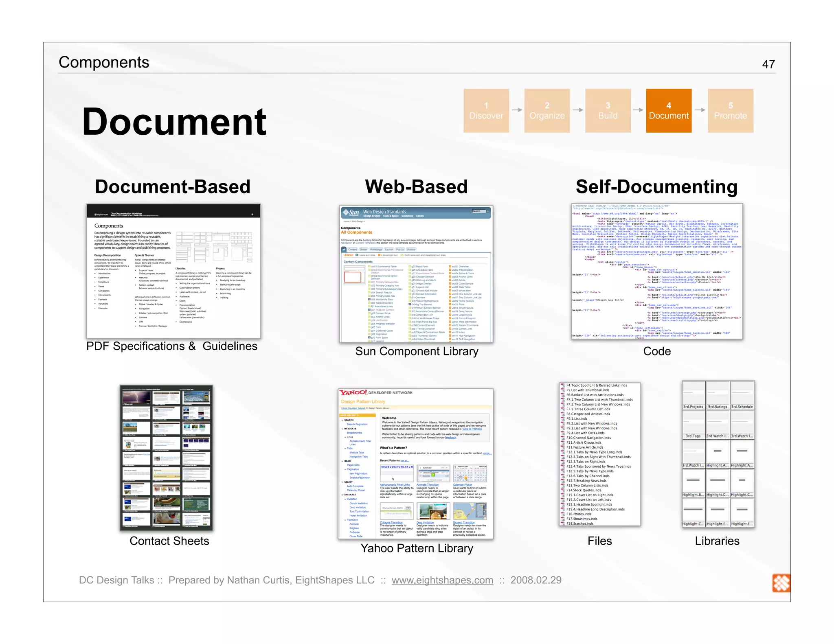Screen dimensions: 834x644
Task: Open the Sun Component Library screenshot
Action: coord(416,274)
